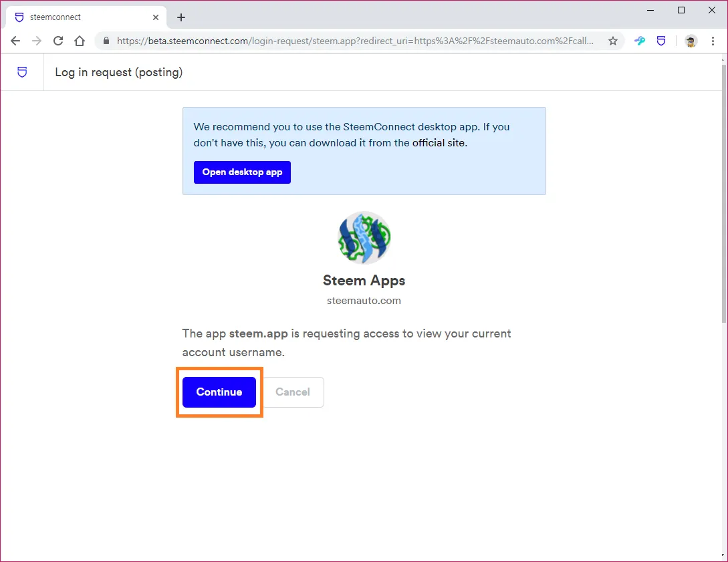The image size is (728, 562).
Task: Click the Open desktop app button
Action: 242,172
